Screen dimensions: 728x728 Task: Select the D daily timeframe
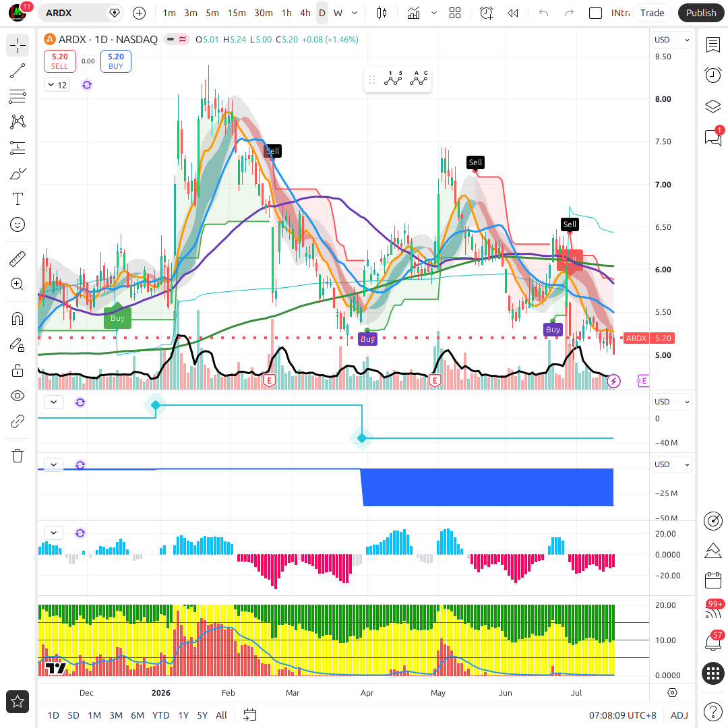click(x=322, y=13)
